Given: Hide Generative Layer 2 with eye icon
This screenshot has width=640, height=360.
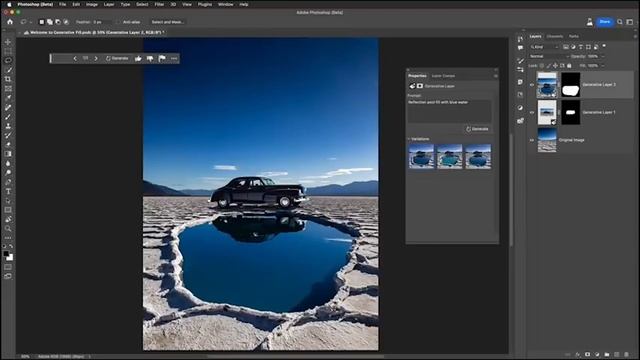Looking at the screenshot, I should point(532,85).
